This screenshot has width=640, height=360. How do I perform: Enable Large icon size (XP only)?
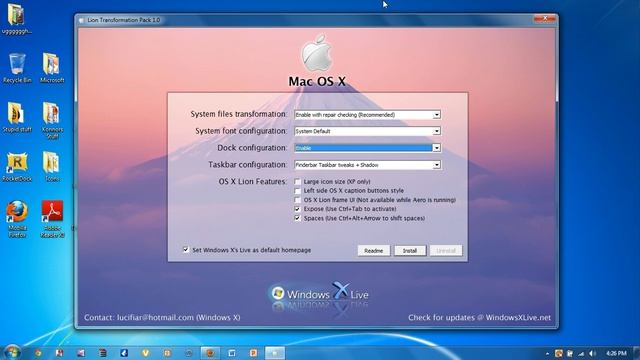[x=298, y=182]
